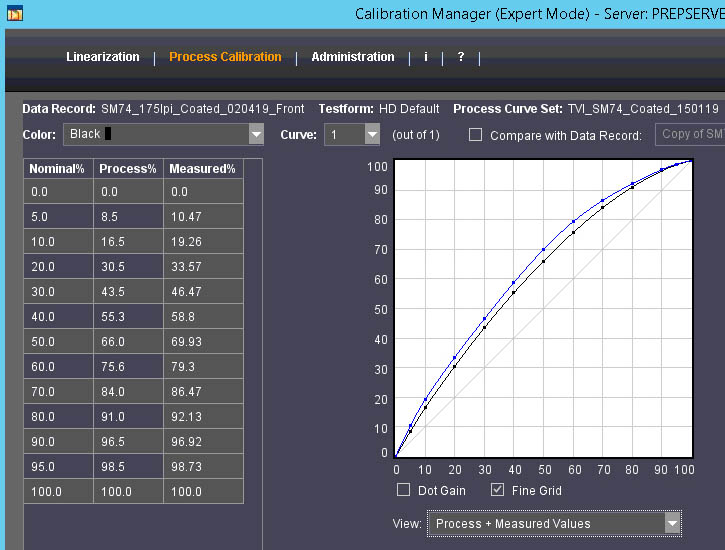
Task: Select Nominal value 60.0 cell
Action: click(58, 366)
